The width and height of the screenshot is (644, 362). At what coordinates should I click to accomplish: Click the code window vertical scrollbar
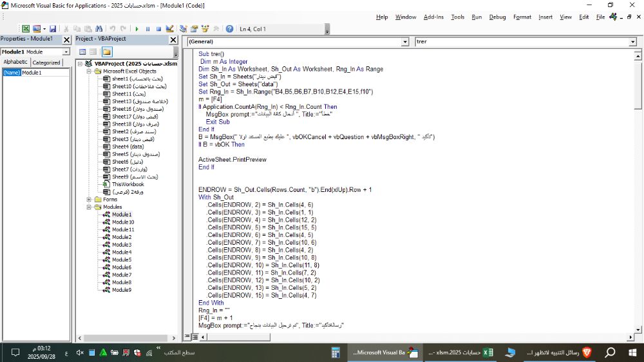pyautogui.click(x=638, y=193)
